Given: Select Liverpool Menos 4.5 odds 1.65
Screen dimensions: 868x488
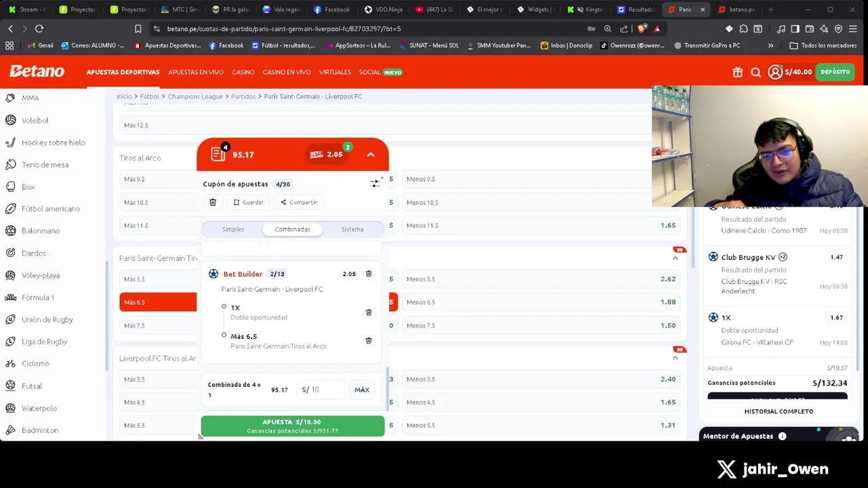Looking at the screenshot, I should 540,403.
